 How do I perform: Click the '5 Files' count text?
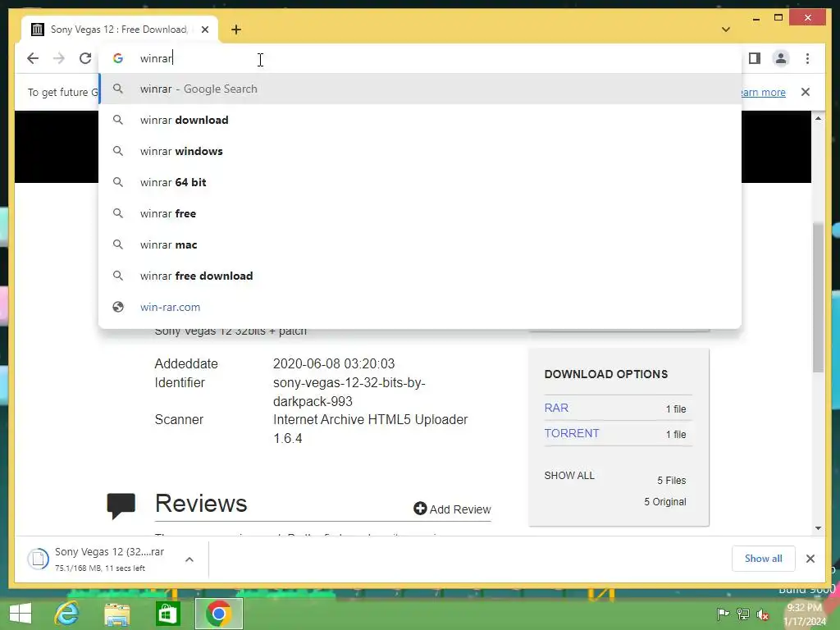click(671, 481)
